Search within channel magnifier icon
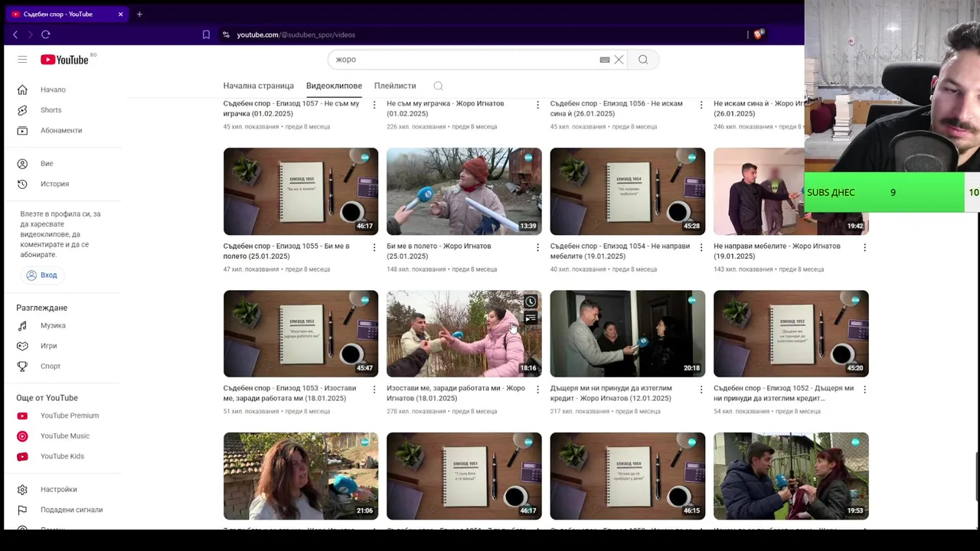This screenshot has height=551, width=980. [x=438, y=86]
